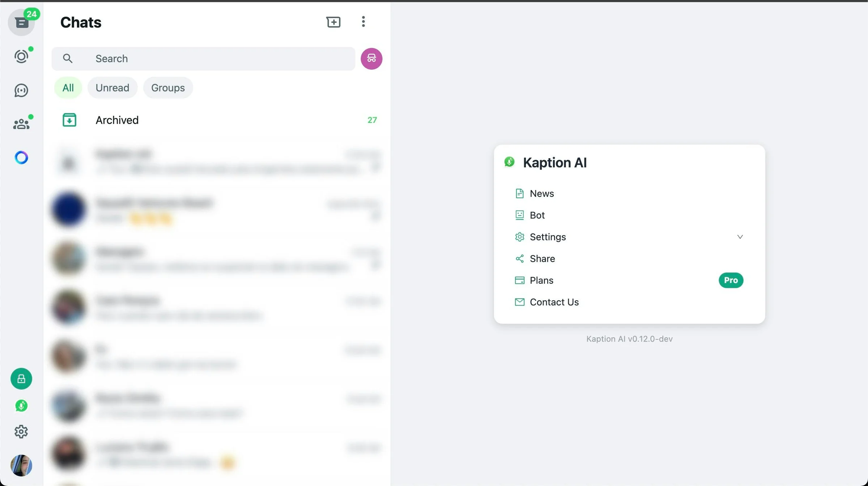
Task: Click the Plans card icon
Action: (x=519, y=280)
